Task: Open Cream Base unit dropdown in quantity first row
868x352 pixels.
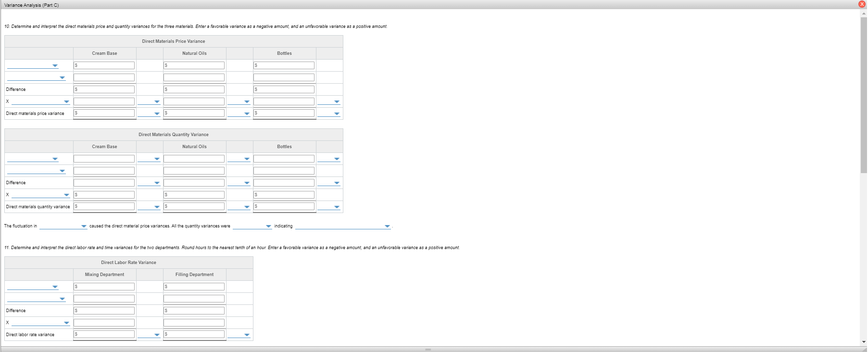Action: click(x=149, y=159)
